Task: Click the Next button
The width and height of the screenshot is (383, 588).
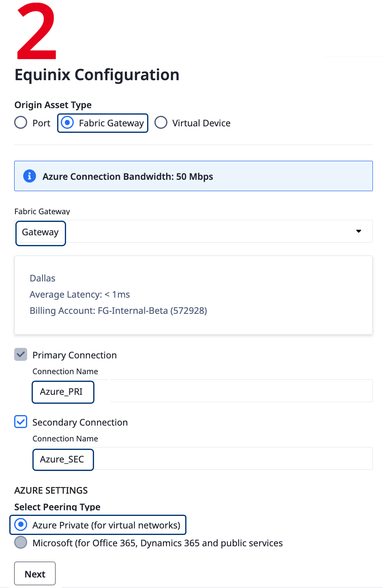Action: point(35,574)
